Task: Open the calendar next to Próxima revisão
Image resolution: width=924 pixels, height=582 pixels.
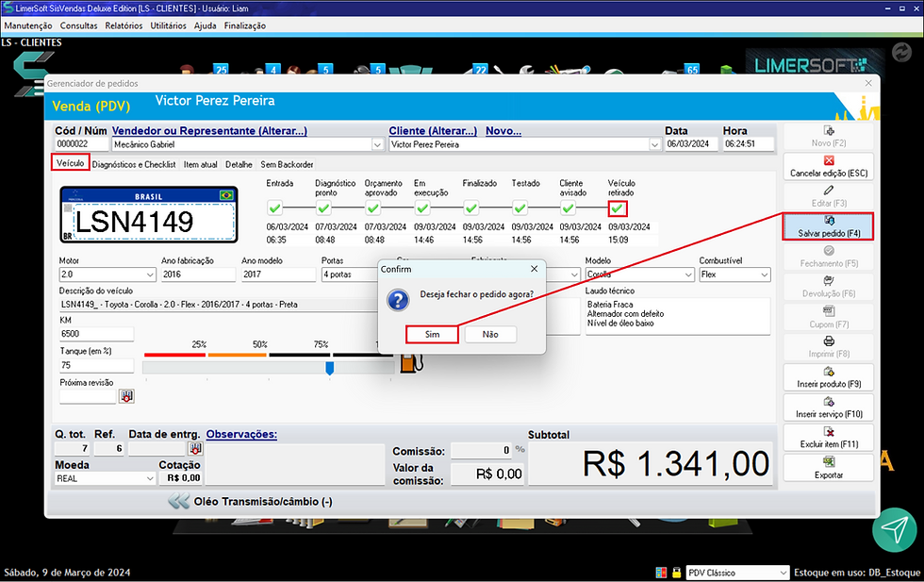Action: [126, 395]
